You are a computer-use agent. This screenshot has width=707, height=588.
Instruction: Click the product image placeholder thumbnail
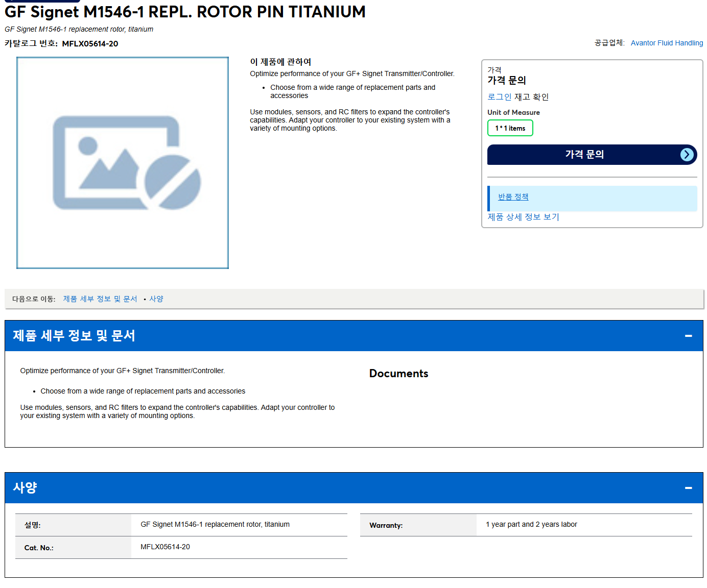[123, 163]
